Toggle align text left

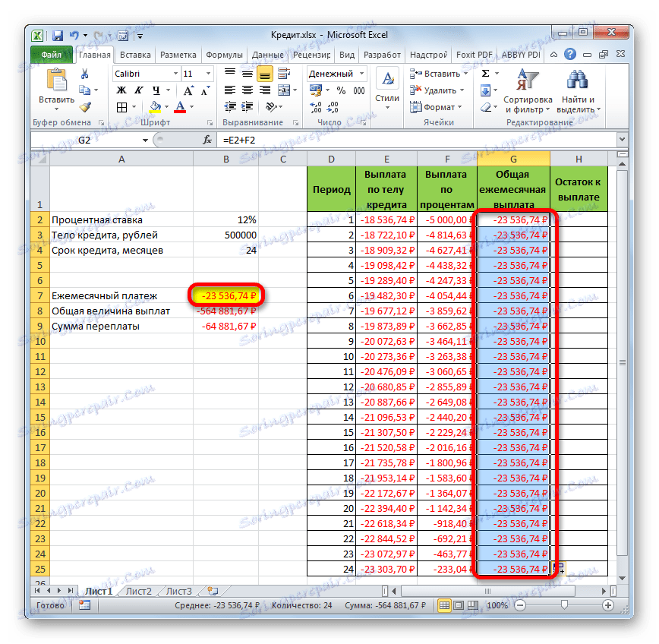[230, 90]
